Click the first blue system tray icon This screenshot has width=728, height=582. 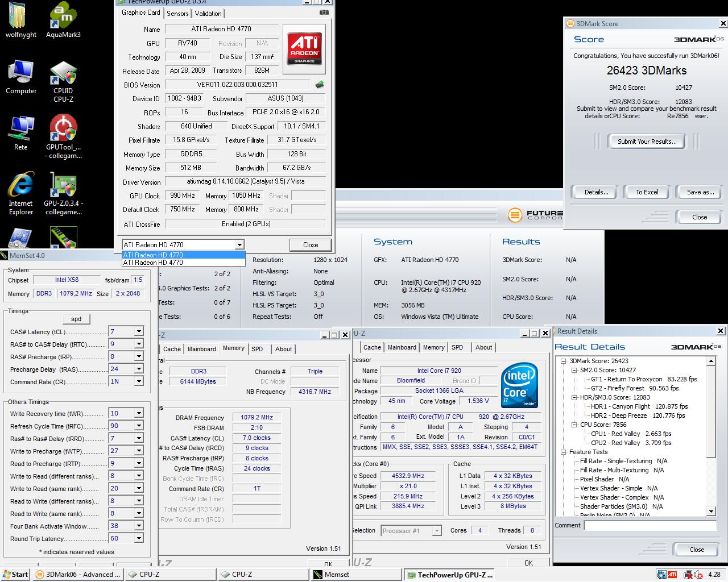point(662,575)
